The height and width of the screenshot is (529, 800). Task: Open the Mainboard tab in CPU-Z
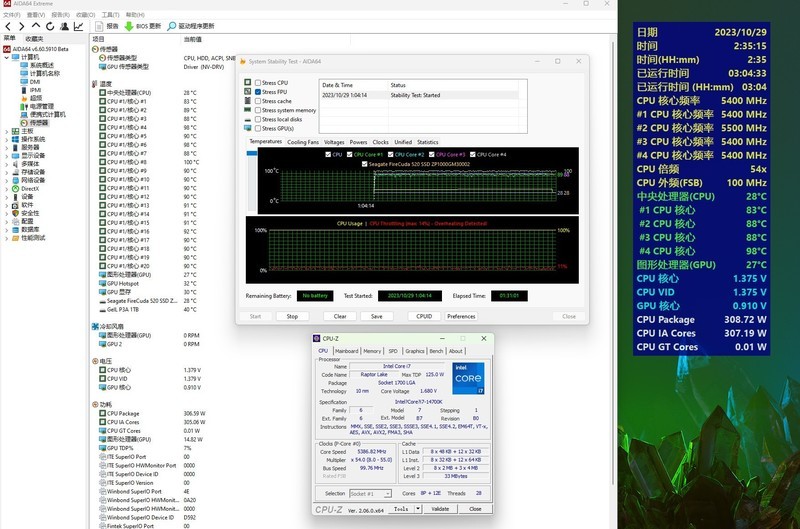click(x=346, y=351)
